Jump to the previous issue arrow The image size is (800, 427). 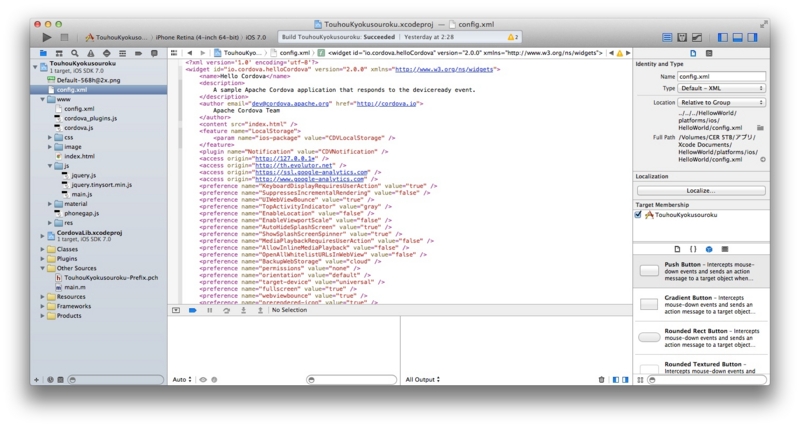pos(611,53)
